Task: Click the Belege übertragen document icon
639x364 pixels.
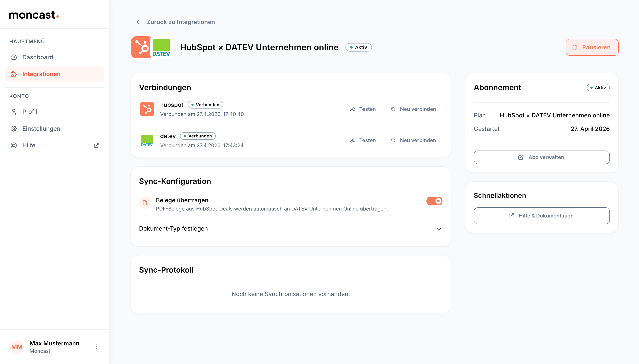Action: click(x=145, y=202)
